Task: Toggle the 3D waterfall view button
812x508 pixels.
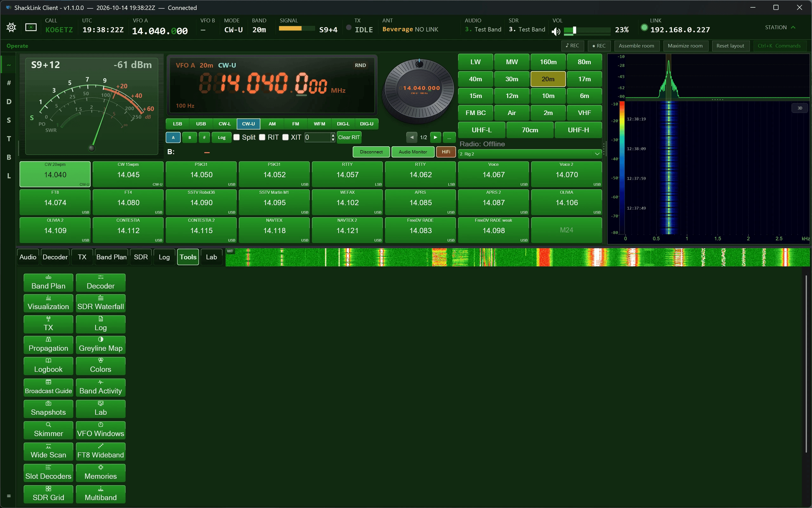Action: (x=800, y=108)
